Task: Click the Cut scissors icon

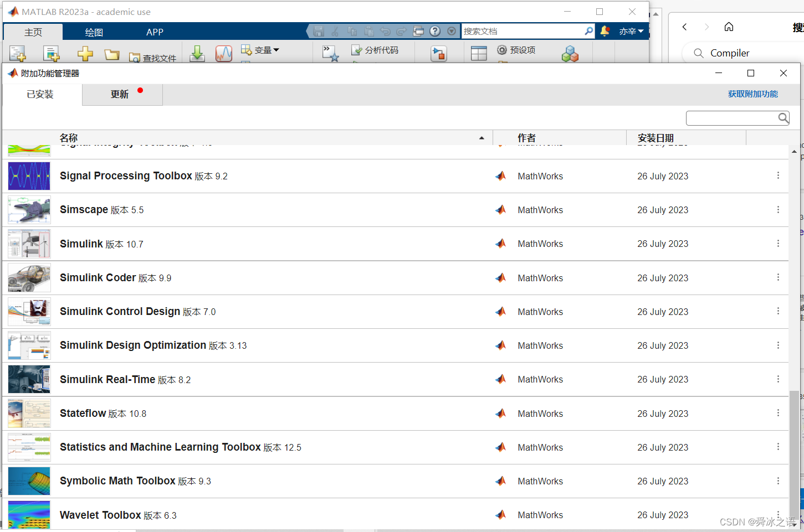Action: click(x=335, y=31)
